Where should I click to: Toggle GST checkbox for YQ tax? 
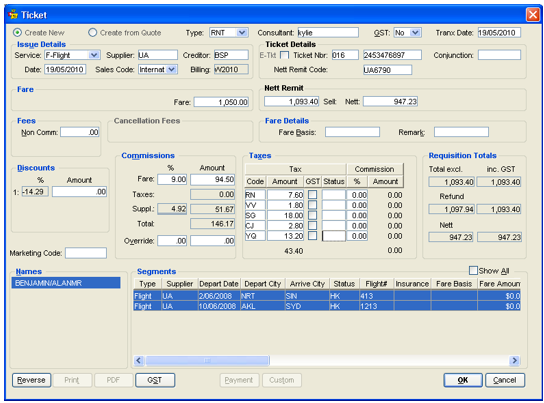[x=313, y=236]
